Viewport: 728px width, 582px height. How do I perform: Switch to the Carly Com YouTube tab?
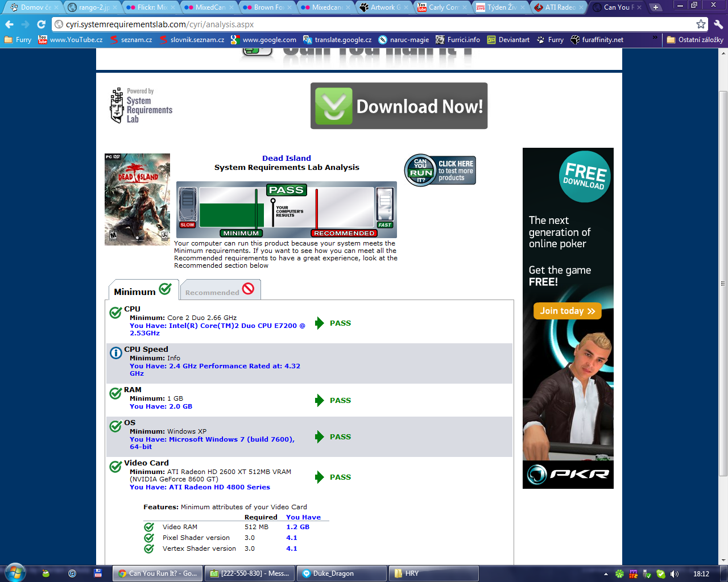[x=443, y=7]
